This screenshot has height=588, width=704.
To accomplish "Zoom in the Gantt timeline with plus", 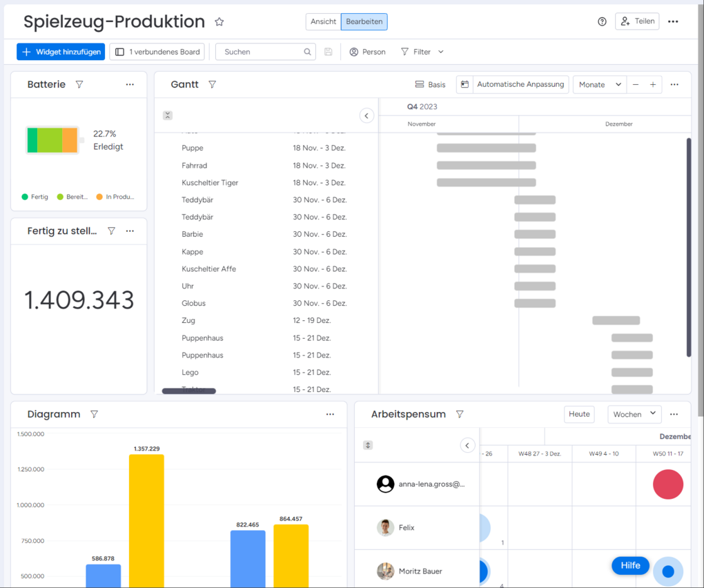I will pos(653,84).
